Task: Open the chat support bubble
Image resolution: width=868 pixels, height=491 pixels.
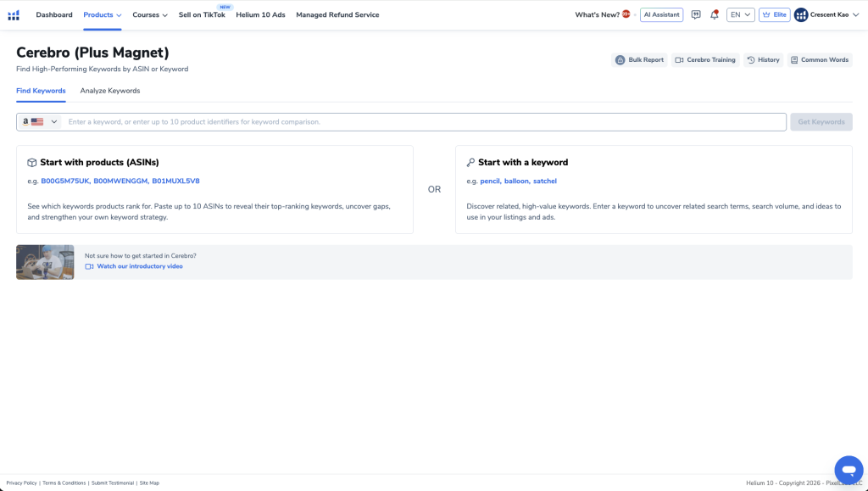Action: pos(848,469)
